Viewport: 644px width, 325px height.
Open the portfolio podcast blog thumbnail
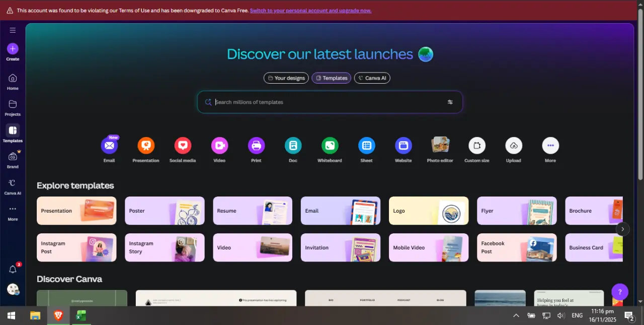385,298
